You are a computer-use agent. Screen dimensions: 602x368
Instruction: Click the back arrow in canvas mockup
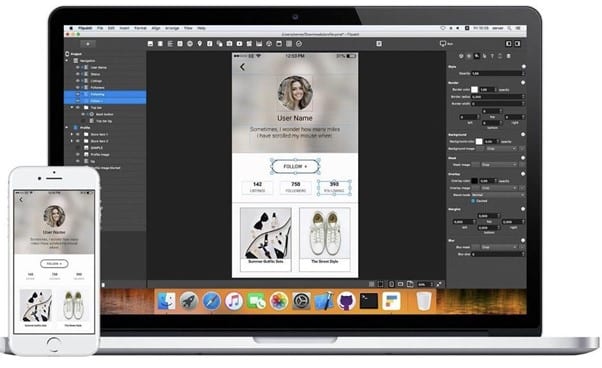242,67
